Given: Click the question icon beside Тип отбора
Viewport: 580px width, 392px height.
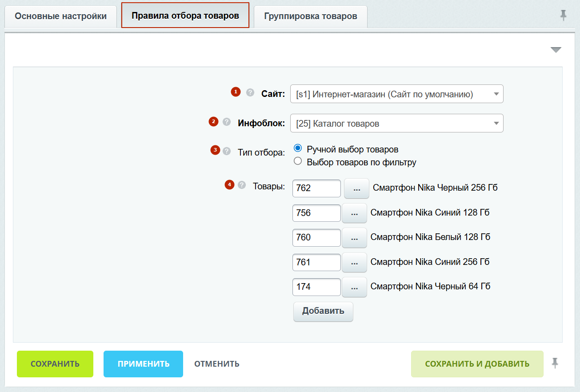Looking at the screenshot, I should tap(227, 151).
